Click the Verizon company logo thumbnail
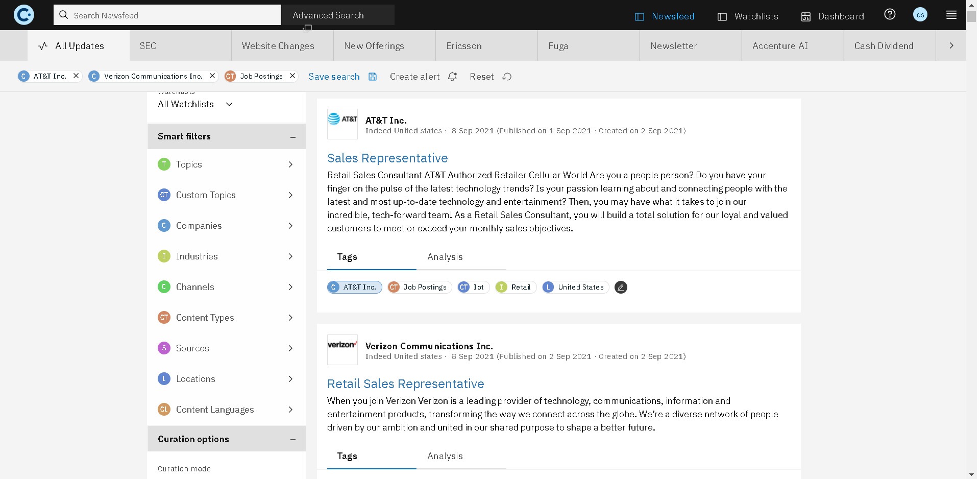 point(342,350)
